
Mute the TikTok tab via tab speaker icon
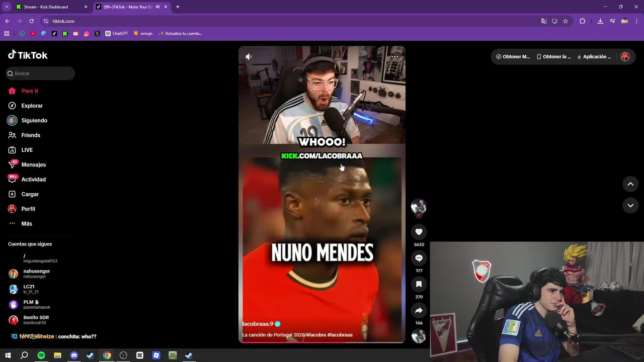(157, 7)
